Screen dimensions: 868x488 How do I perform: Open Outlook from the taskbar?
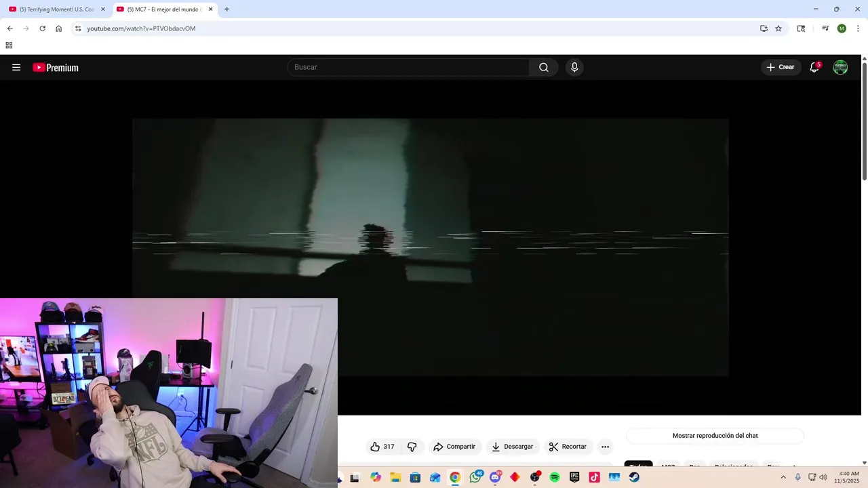pyautogui.click(x=435, y=477)
